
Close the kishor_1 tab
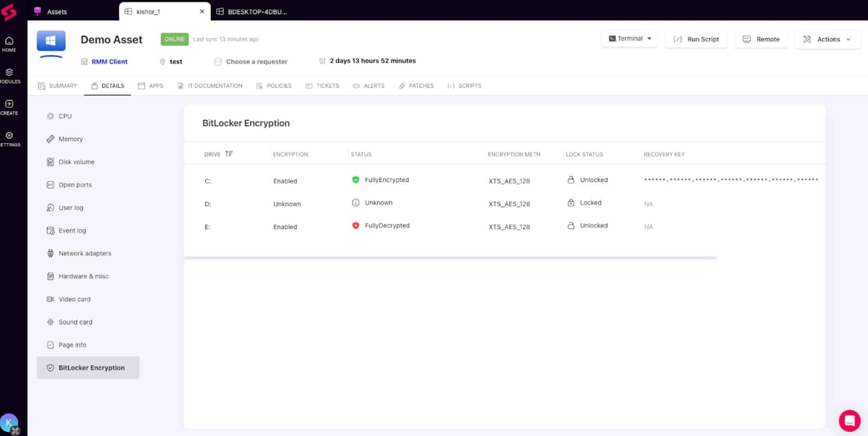click(x=202, y=12)
